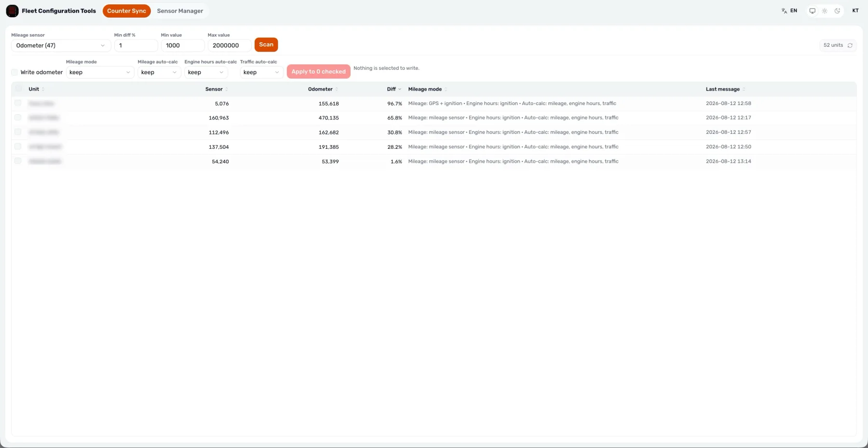Switch to dark theme moon icon
This screenshot has height=448, width=868.
coord(837,11)
